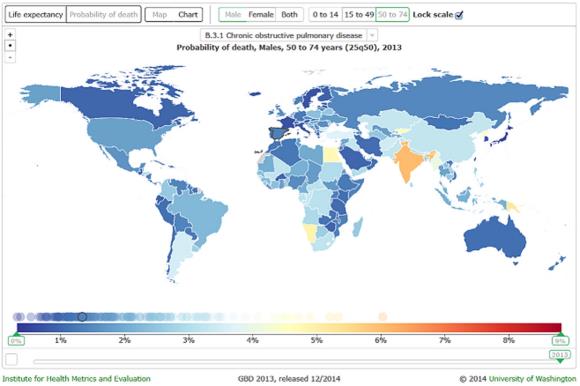This screenshot has height=386, width=580.
Task: Select Probability of death mode
Action: coord(104,14)
